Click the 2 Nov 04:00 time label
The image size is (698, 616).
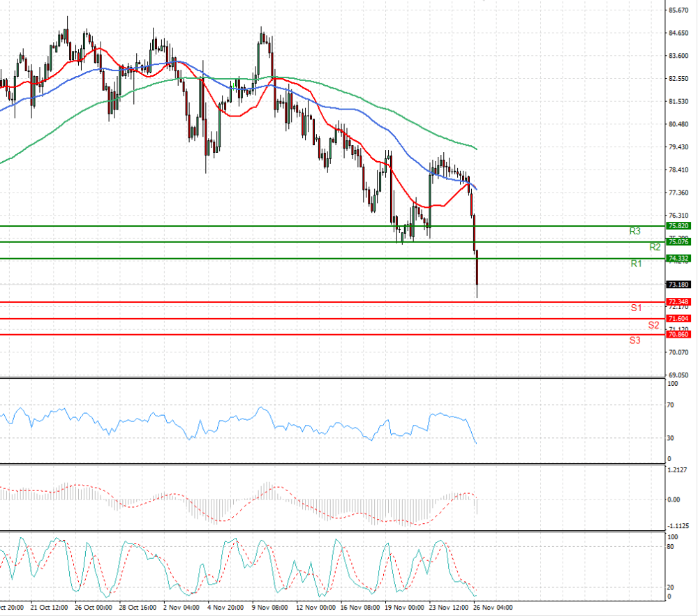(181, 608)
